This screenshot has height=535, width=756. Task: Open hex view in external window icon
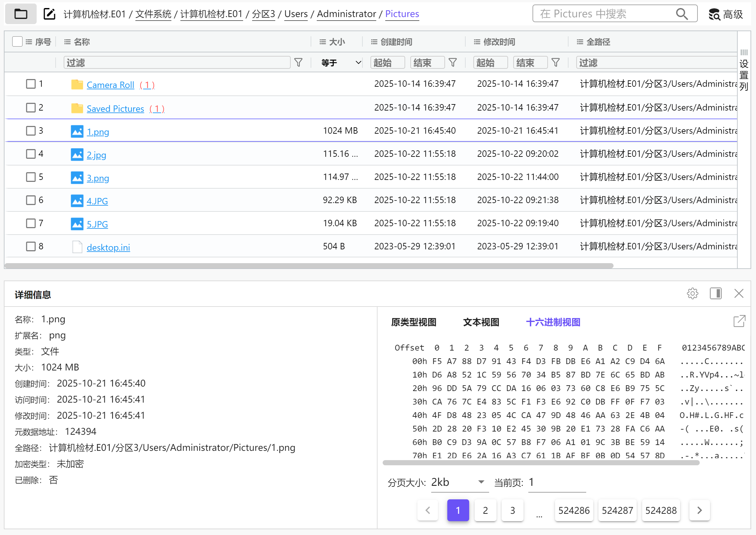(x=739, y=321)
